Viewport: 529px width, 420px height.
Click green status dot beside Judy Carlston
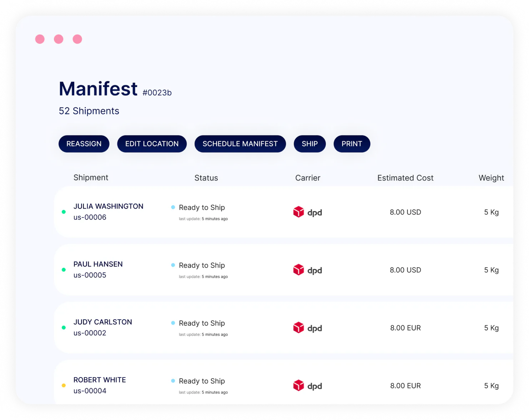(x=64, y=327)
